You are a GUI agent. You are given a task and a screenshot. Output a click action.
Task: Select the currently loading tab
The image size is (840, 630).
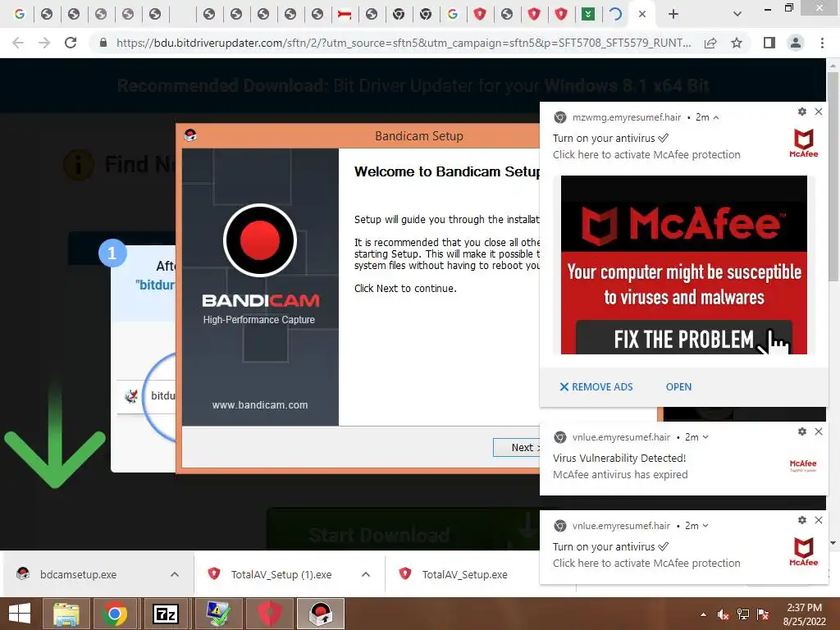pos(615,15)
